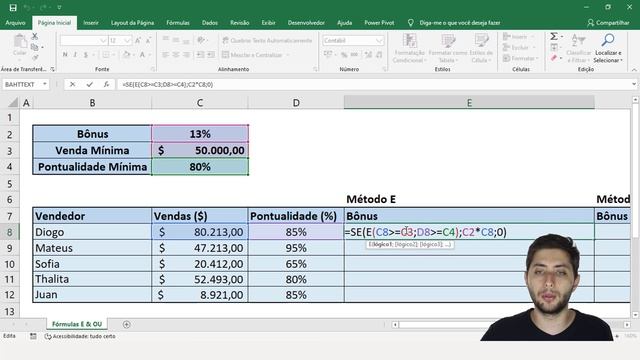Open Insert Function fx icon
This screenshot has height=360, width=640.
106,84
